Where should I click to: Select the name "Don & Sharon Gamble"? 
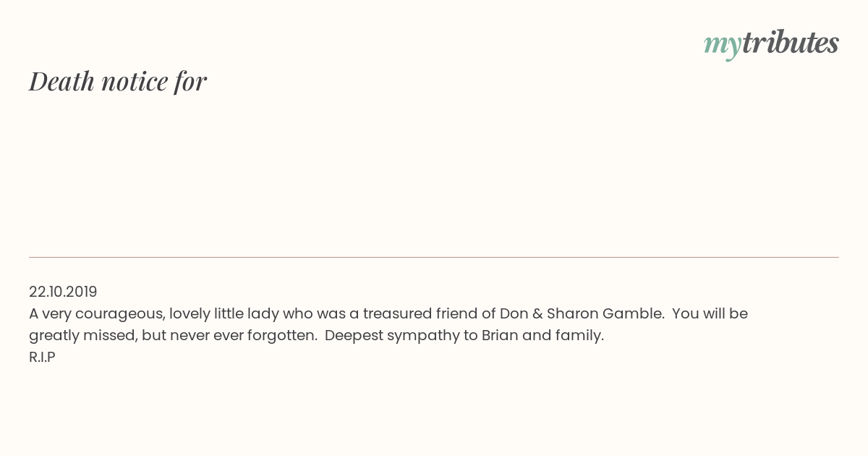[582, 313]
